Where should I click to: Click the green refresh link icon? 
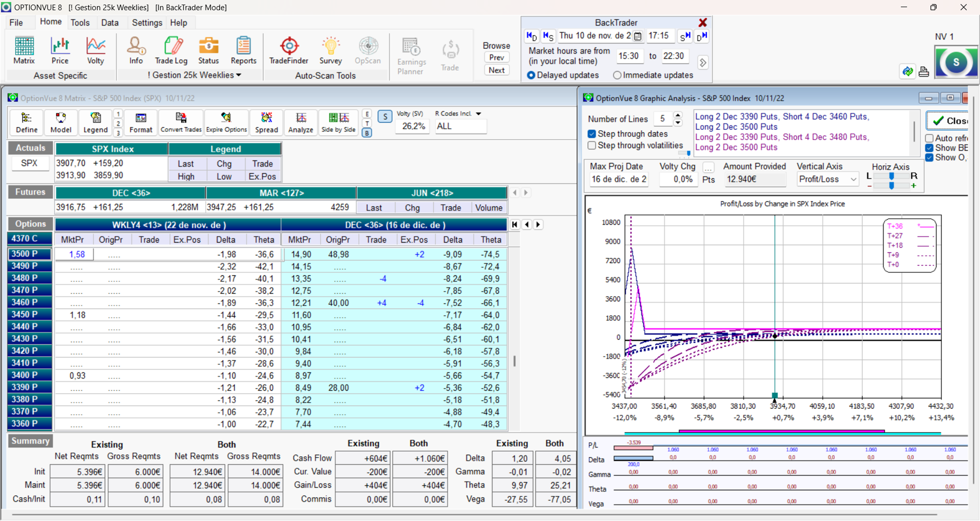pos(908,72)
